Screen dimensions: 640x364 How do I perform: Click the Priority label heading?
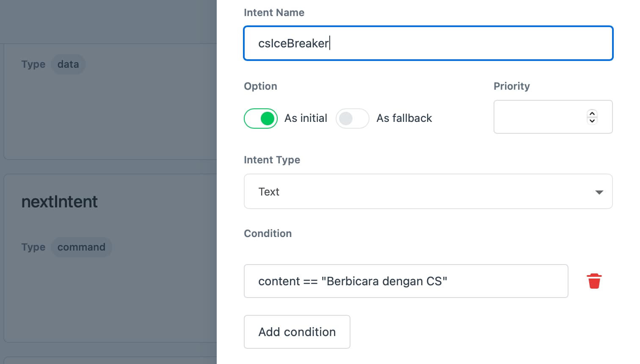coord(511,86)
